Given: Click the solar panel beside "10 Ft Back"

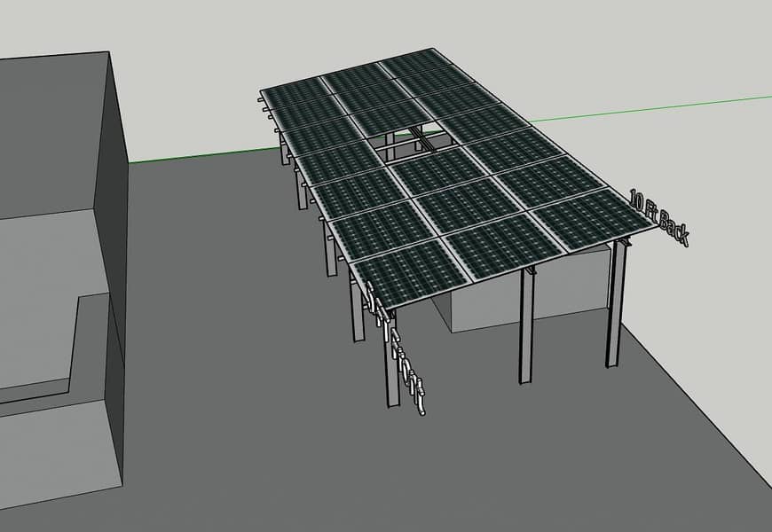Looking at the screenshot, I should click(586, 217).
